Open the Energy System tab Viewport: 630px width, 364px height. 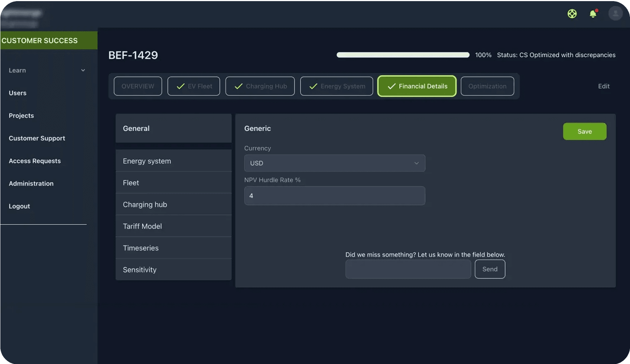336,86
